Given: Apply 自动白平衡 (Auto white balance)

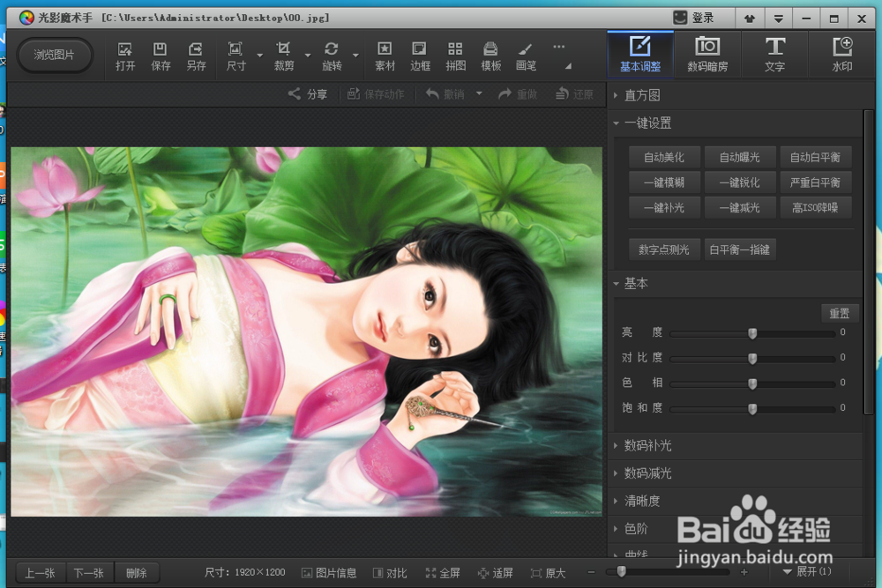Looking at the screenshot, I should (815, 158).
